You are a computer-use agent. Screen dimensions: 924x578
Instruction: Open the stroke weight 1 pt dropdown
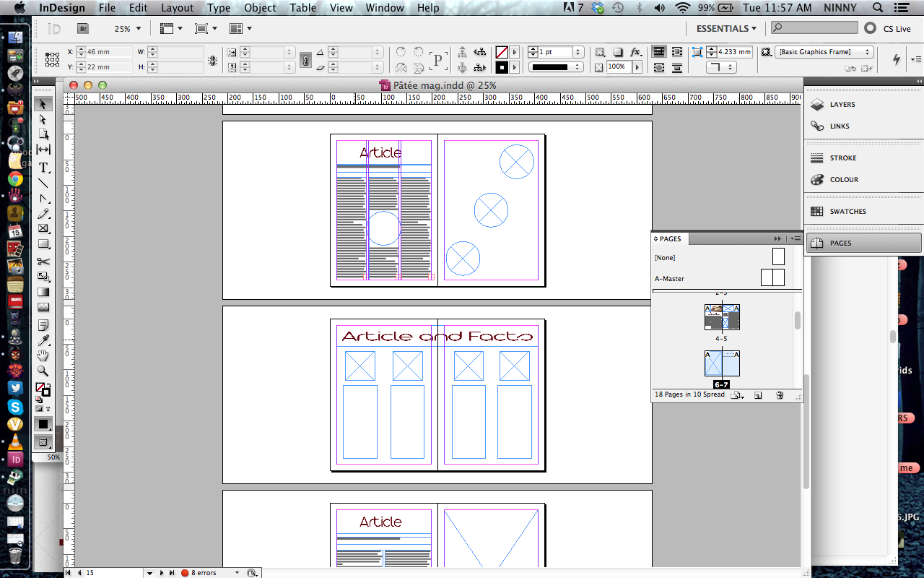click(x=578, y=52)
